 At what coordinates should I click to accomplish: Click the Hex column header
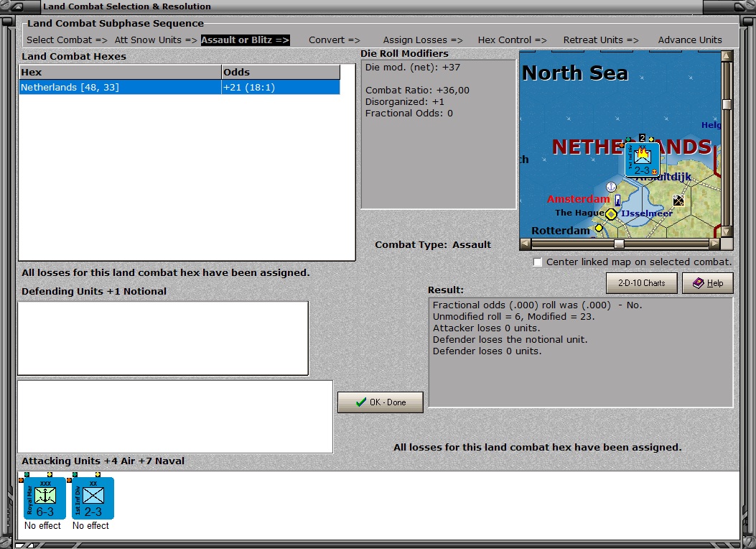tap(120, 72)
